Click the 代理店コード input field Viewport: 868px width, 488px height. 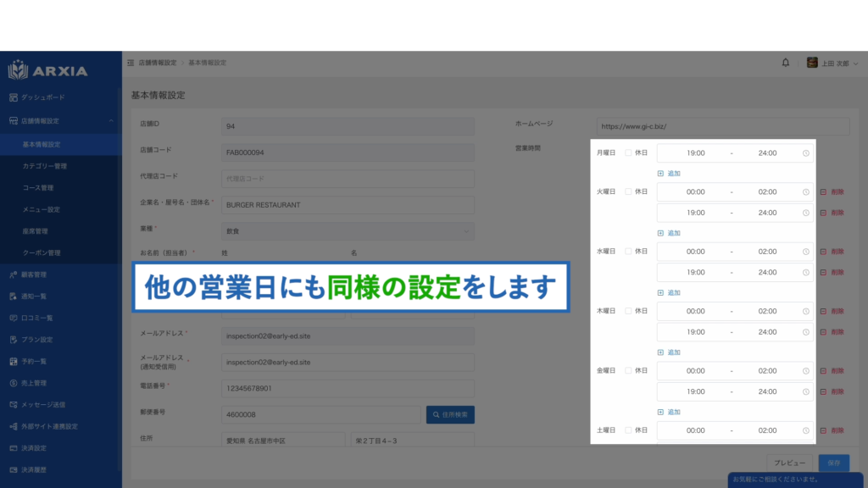348,179
